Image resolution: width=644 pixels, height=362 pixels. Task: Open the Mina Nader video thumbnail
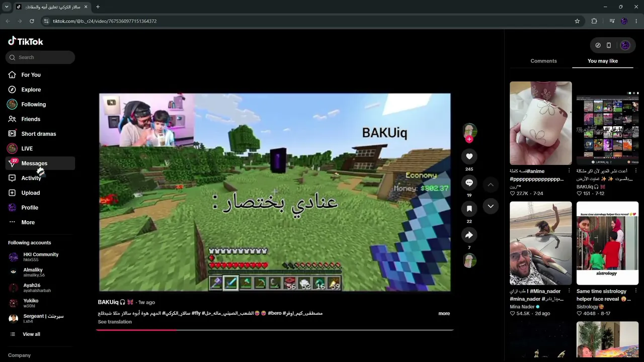540,243
